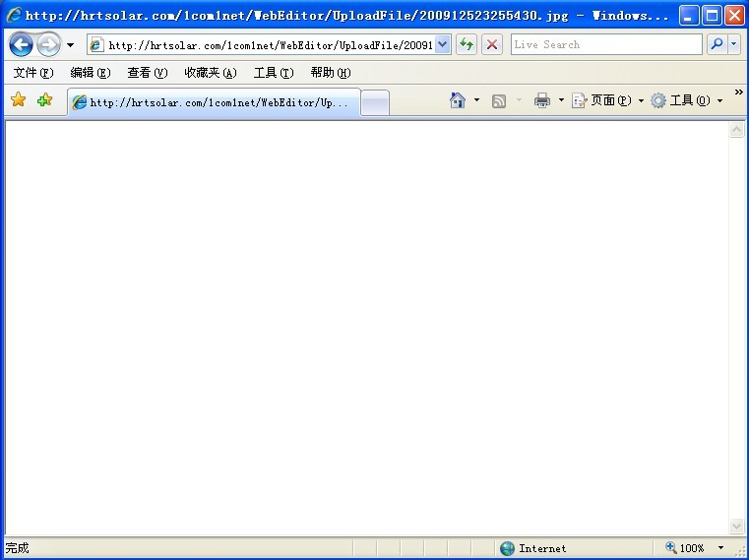This screenshot has width=749, height=560.
Task: Open the 文件(F) menu
Action: [33, 73]
